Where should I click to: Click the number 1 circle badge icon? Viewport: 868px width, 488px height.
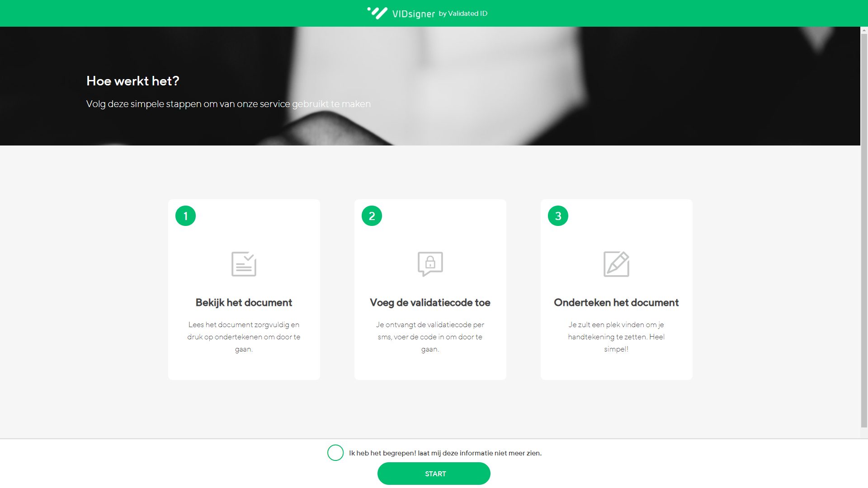point(185,216)
